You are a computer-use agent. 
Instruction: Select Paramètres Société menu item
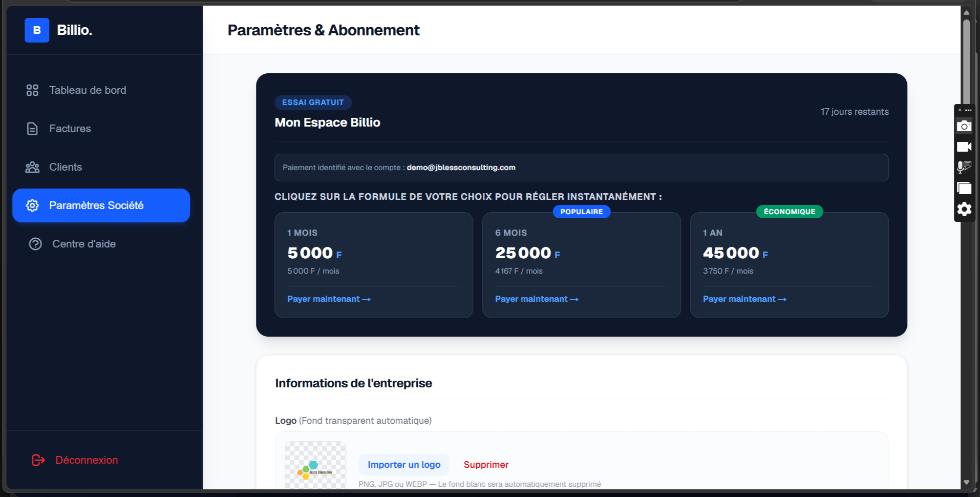click(x=101, y=205)
